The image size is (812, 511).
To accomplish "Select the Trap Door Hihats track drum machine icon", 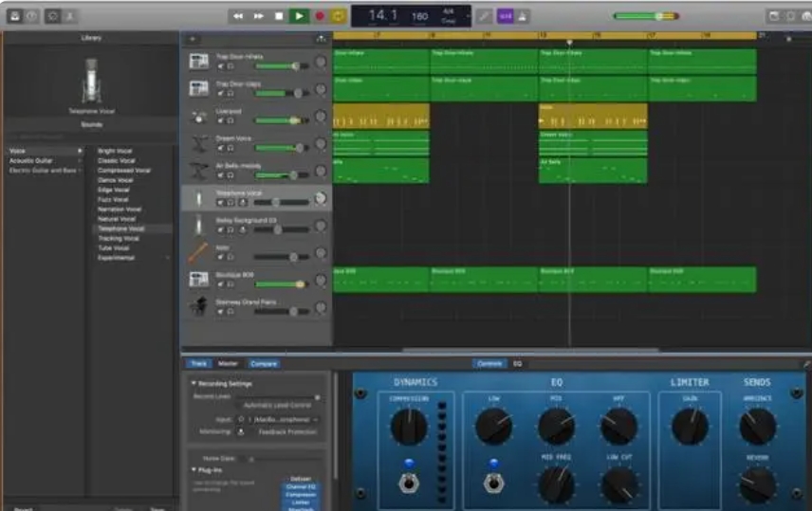I will [x=199, y=62].
